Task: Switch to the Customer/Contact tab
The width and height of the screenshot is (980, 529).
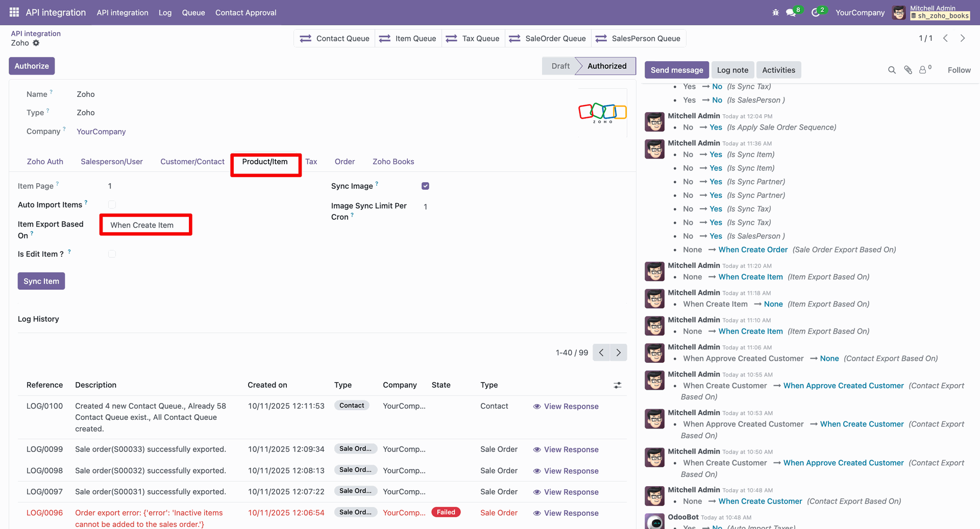Action: coord(192,162)
